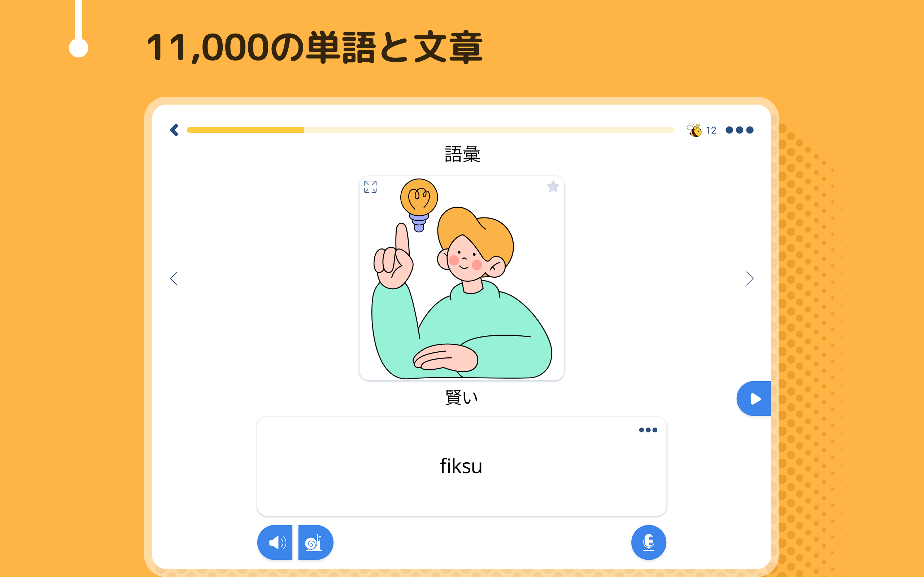This screenshot has height=577, width=924.
Task: Go back with the bold left chevron
Action: (174, 130)
